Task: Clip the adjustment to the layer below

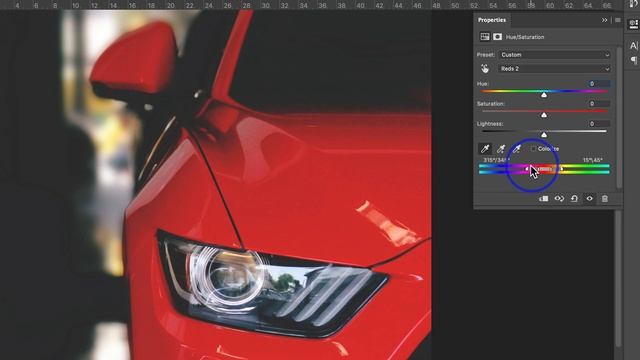Action: (x=543, y=199)
